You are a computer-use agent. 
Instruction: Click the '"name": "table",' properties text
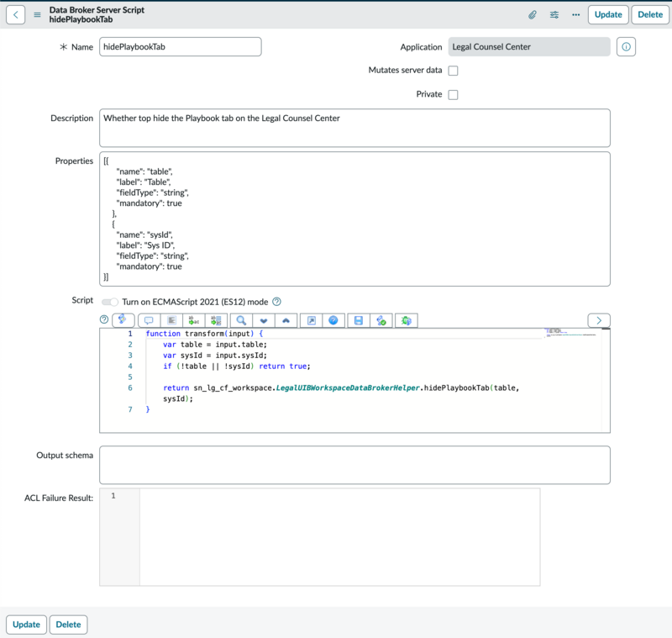[144, 171]
